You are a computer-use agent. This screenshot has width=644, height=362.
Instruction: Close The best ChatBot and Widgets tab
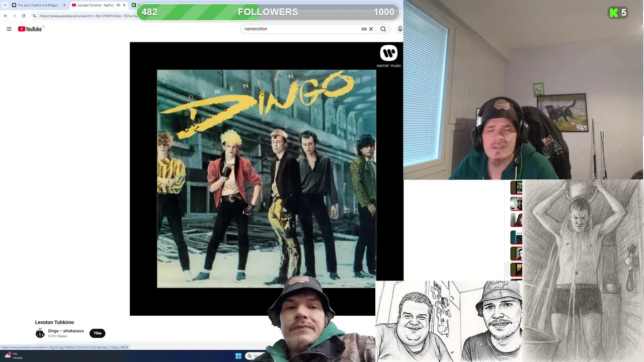(64, 5)
